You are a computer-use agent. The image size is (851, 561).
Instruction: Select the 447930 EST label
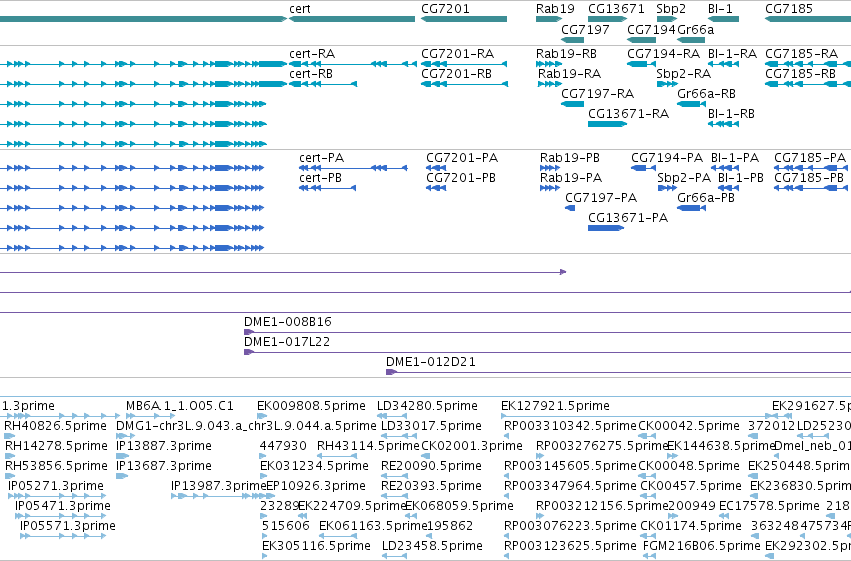point(283,446)
